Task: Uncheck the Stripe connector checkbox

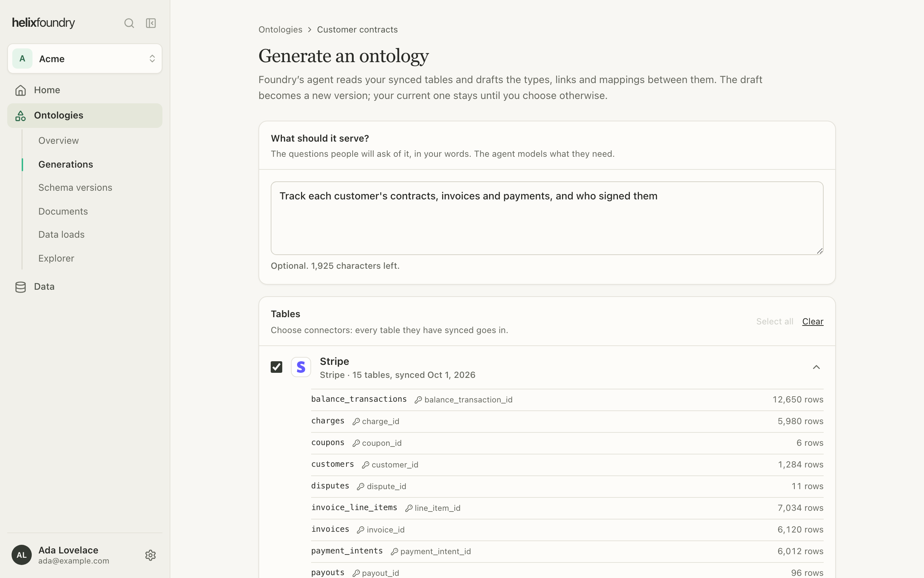Action: click(x=276, y=367)
